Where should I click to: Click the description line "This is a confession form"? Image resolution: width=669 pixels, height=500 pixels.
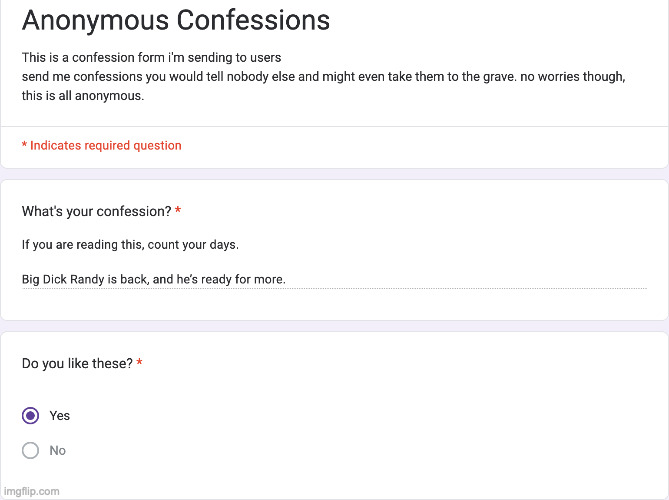pyautogui.click(x=151, y=58)
